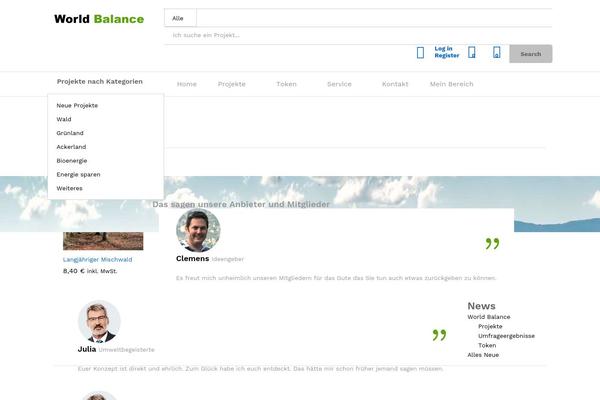Click the 'Ideengeber' label next to Clemens

tap(228, 259)
